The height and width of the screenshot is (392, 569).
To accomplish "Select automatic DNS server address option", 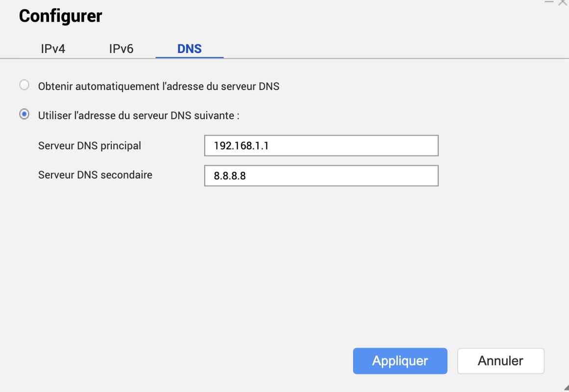I will click(x=25, y=85).
